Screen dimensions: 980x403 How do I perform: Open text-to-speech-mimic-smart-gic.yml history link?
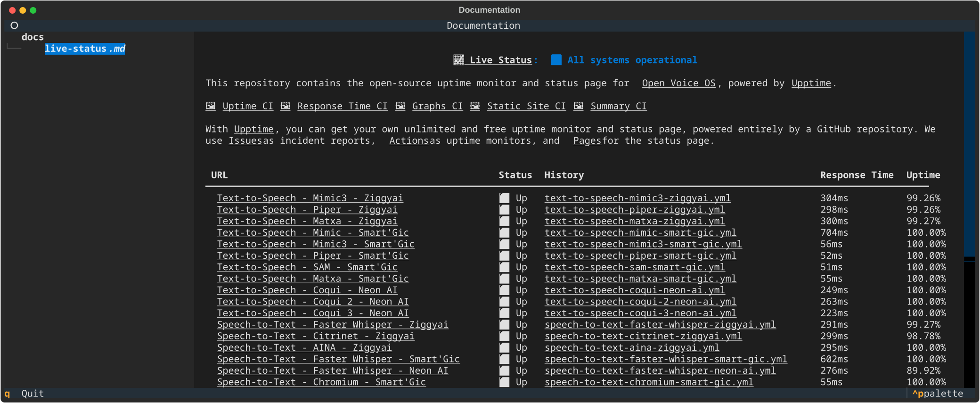click(641, 233)
